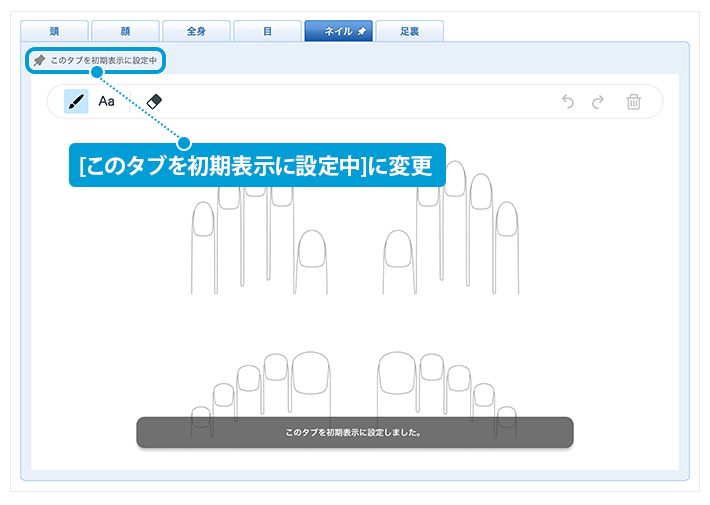This screenshot has height=505, width=710.
Task: Go to the 足裏 tab
Action: click(409, 32)
